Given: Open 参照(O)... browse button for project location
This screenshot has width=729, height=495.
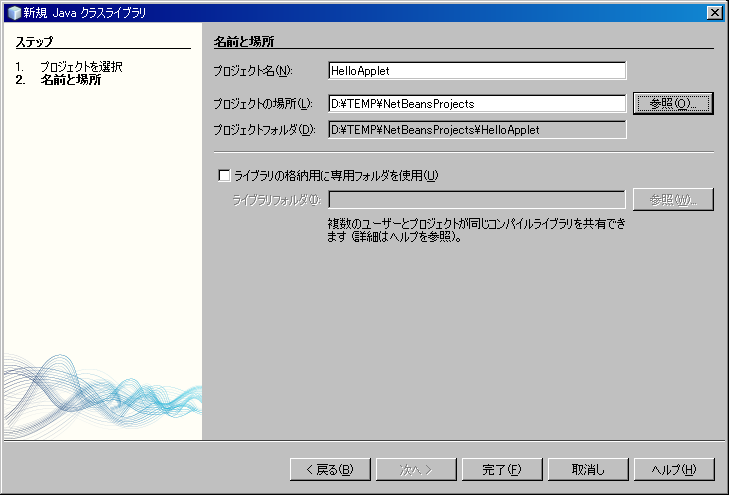Looking at the screenshot, I should click(x=673, y=103).
